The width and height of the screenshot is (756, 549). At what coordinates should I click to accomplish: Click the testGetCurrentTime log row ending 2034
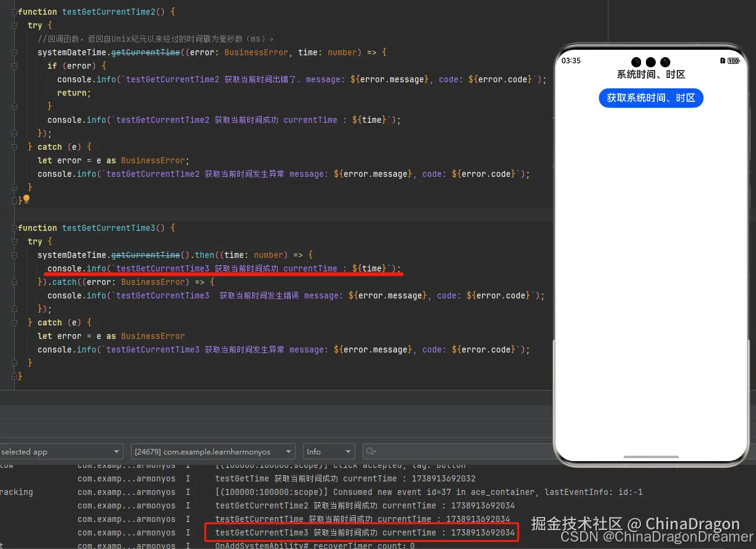pyautogui.click(x=363, y=519)
